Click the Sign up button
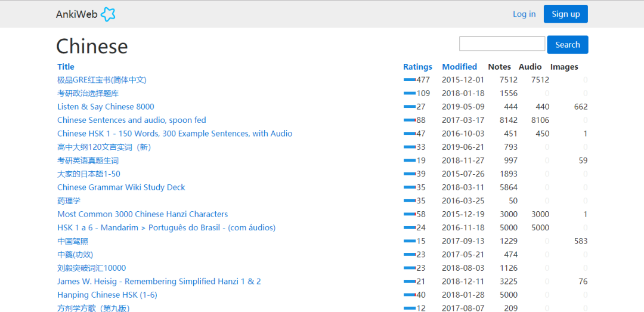Viewport: 644px width, 312px height. pos(565,14)
